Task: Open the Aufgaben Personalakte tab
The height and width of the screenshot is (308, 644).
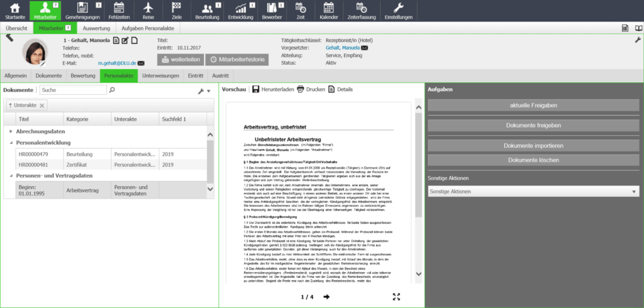Action: pyautogui.click(x=148, y=28)
